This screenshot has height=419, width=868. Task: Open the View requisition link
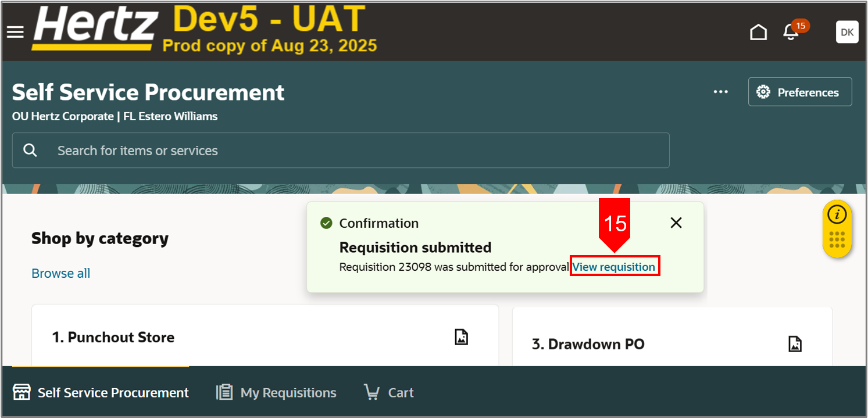point(614,267)
